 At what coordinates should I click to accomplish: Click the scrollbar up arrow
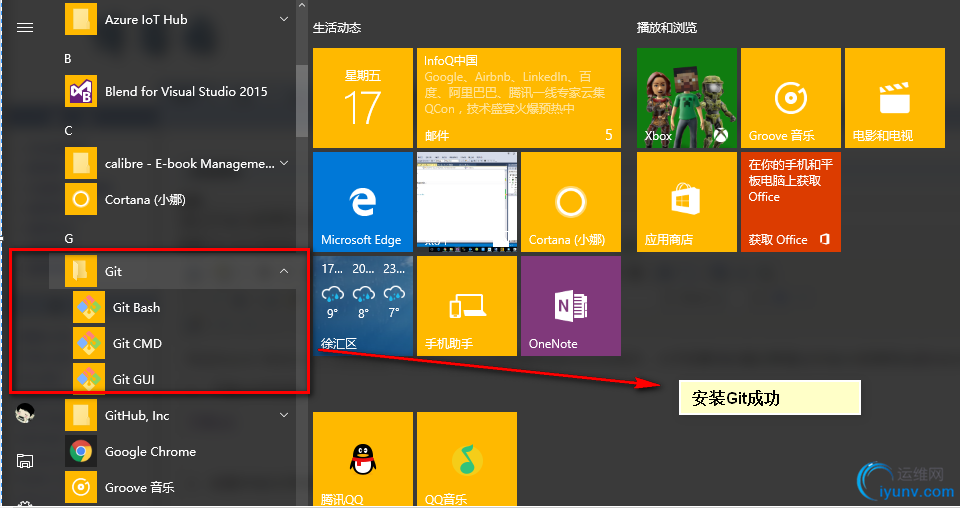tap(302, 5)
